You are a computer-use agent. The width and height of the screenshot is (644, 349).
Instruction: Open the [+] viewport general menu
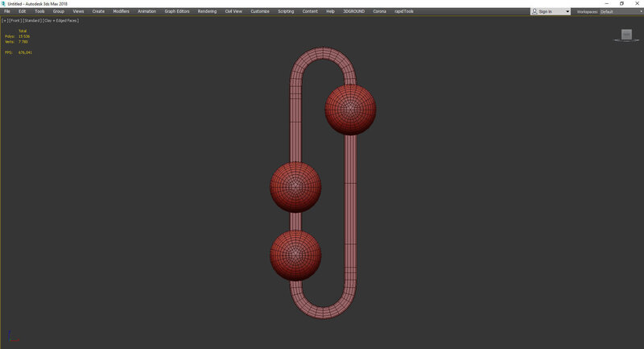[4, 20]
